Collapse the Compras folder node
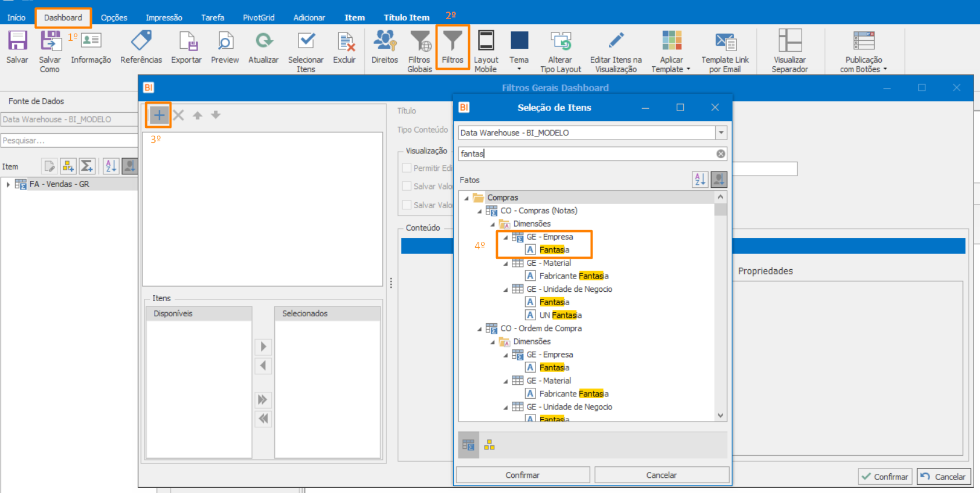Viewport: 980px width, 493px height. pyautogui.click(x=466, y=198)
